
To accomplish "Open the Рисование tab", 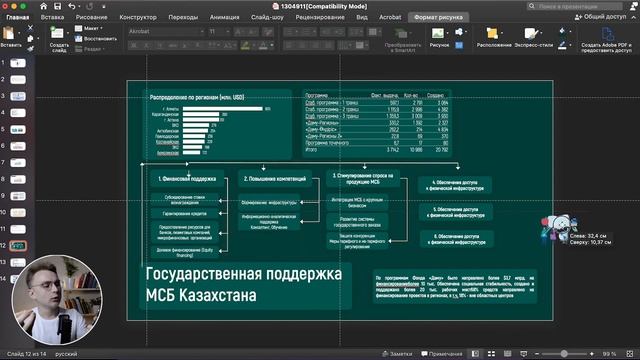I will point(91,17).
